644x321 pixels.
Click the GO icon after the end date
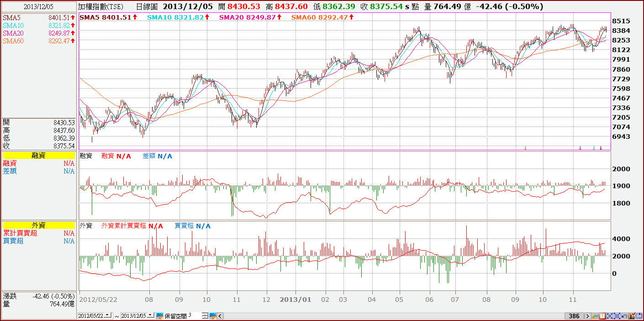click(160, 316)
